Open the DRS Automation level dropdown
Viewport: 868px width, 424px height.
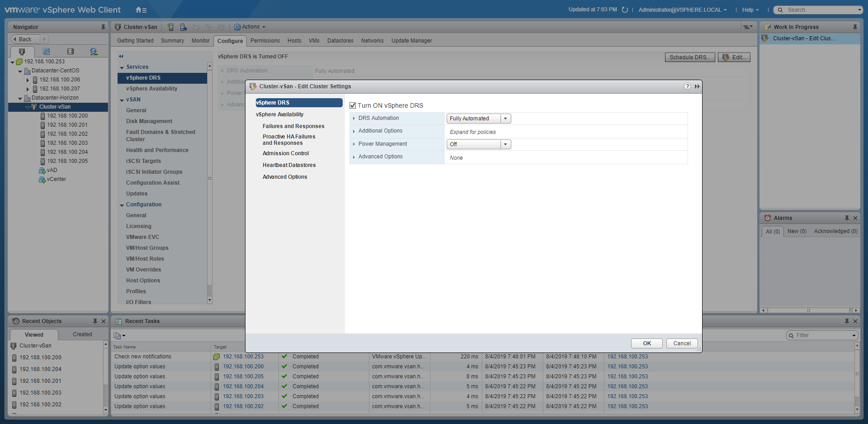tap(478, 119)
